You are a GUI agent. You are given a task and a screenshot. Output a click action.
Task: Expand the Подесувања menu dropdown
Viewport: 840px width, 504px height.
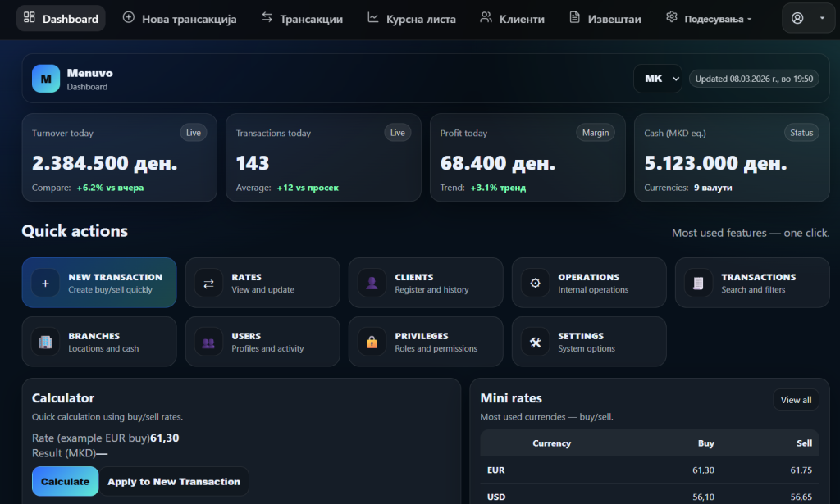pos(710,18)
